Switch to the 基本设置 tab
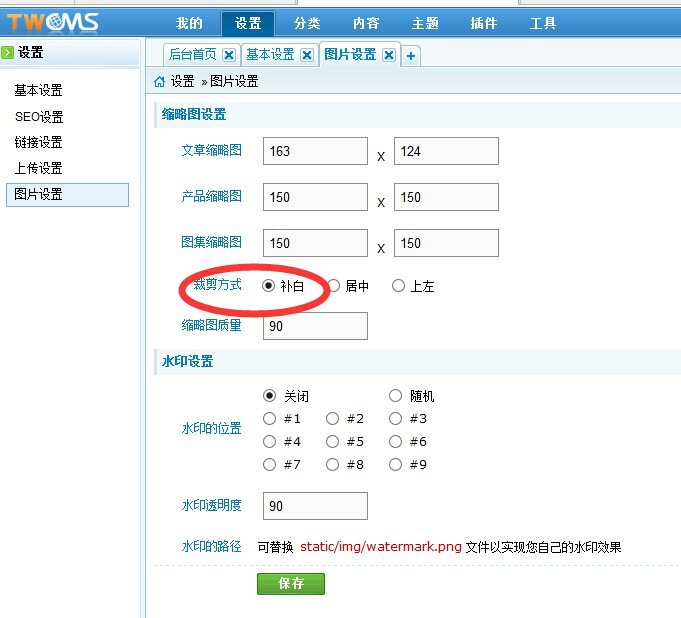The height and width of the screenshot is (618, 681). point(270,55)
